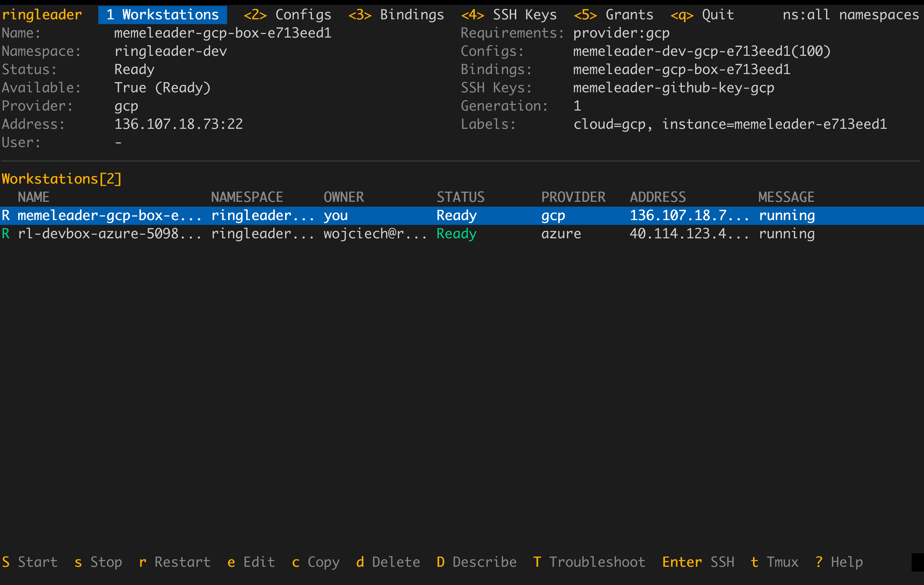Image resolution: width=924 pixels, height=585 pixels.
Task: Click the Generation value 1
Action: pos(577,106)
